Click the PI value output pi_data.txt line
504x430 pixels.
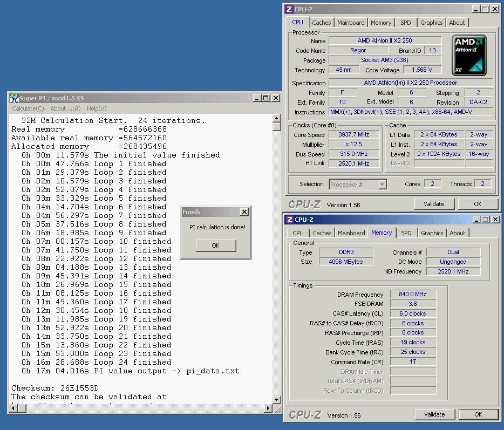point(131,371)
